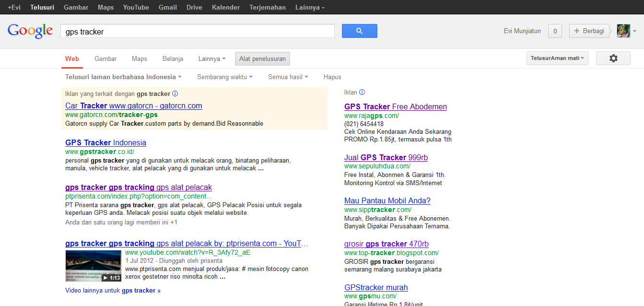This screenshot has width=644, height=306.
Task: Click the www.rajagps.com/ URL text
Action: click(x=372, y=116)
